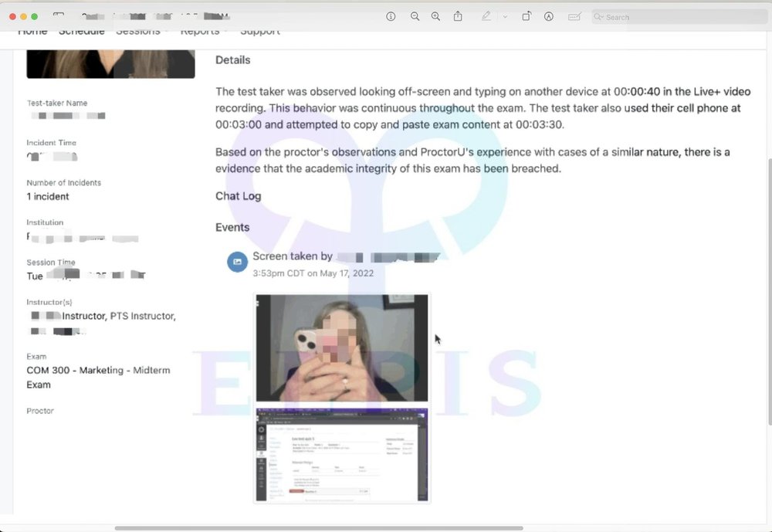The image size is (772, 532).
Task: Open the Support navigation item
Action: pos(260,32)
